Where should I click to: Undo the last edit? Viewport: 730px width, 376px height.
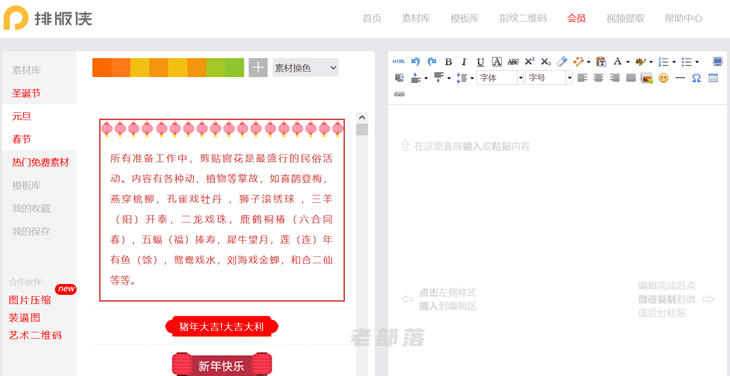tap(415, 61)
